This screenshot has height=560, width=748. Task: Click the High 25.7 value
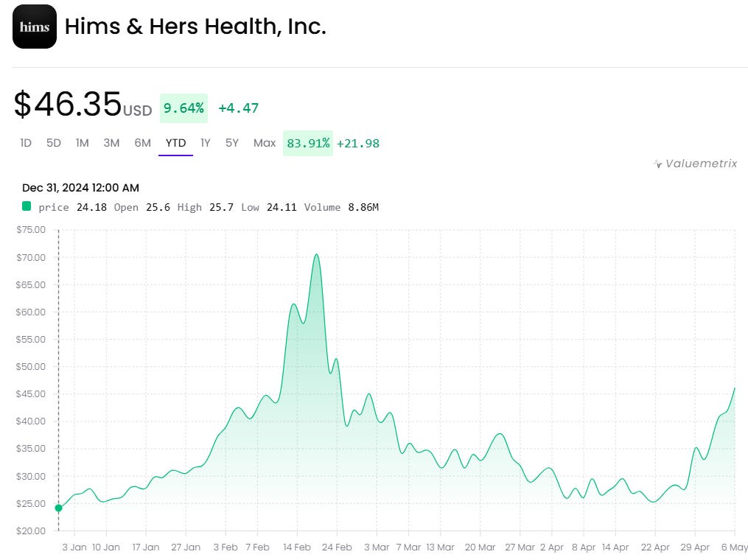[x=205, y=208]
